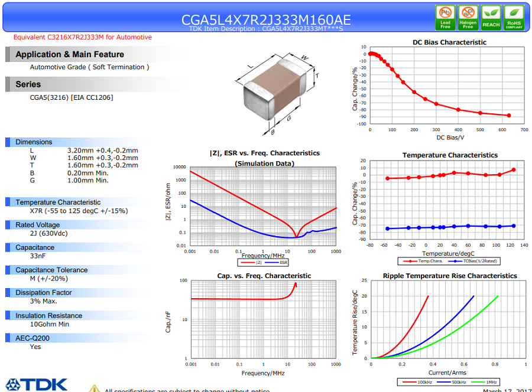Click the 'DC Bias Characteristic' chart title
Image resolution: width=532 pixels, height=392 pixels.
point(450,43)
